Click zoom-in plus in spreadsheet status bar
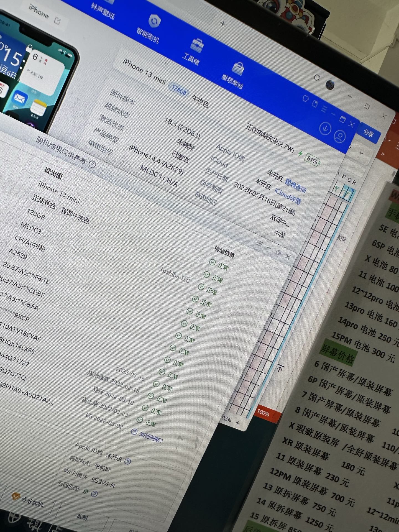The image size is (399, 532). point(237,423)
